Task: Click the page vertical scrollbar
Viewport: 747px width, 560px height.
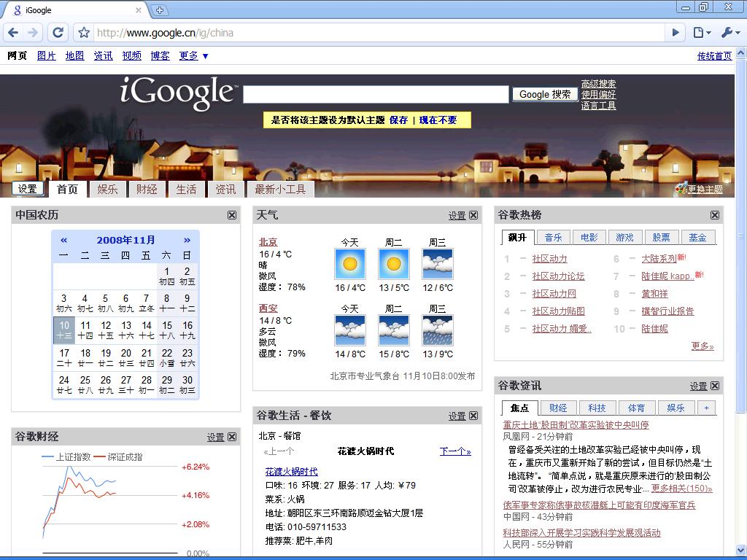Action: click(x=741, y=235)
